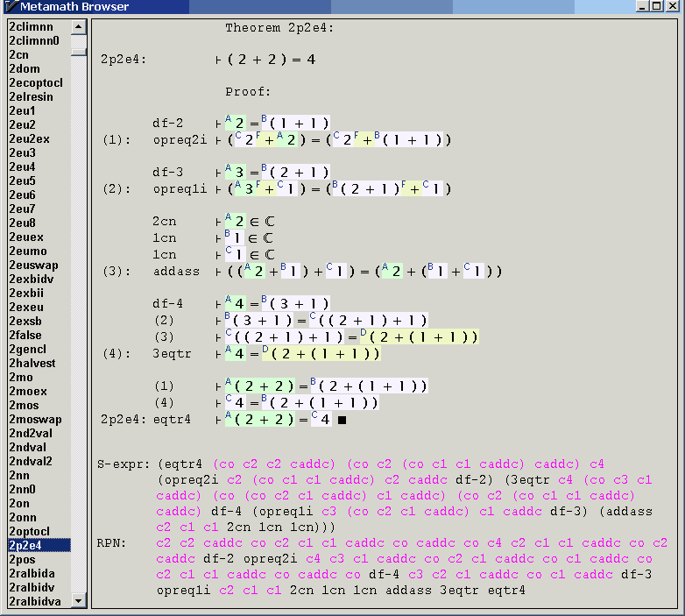Select 2gencl in the theorem list
The width and height of the screenshot is (685, 616).
pos(27,349)
